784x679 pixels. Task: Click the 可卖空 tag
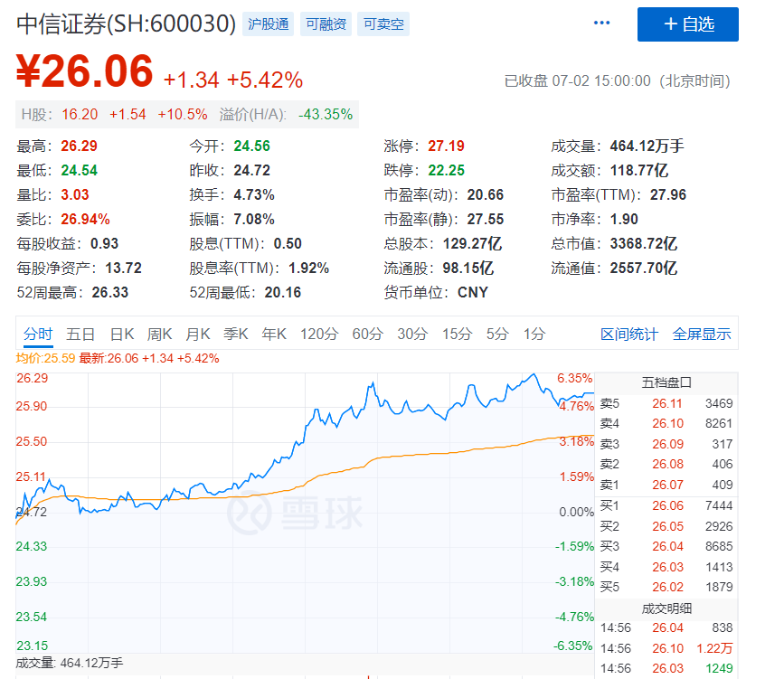(x=383, y=24)
